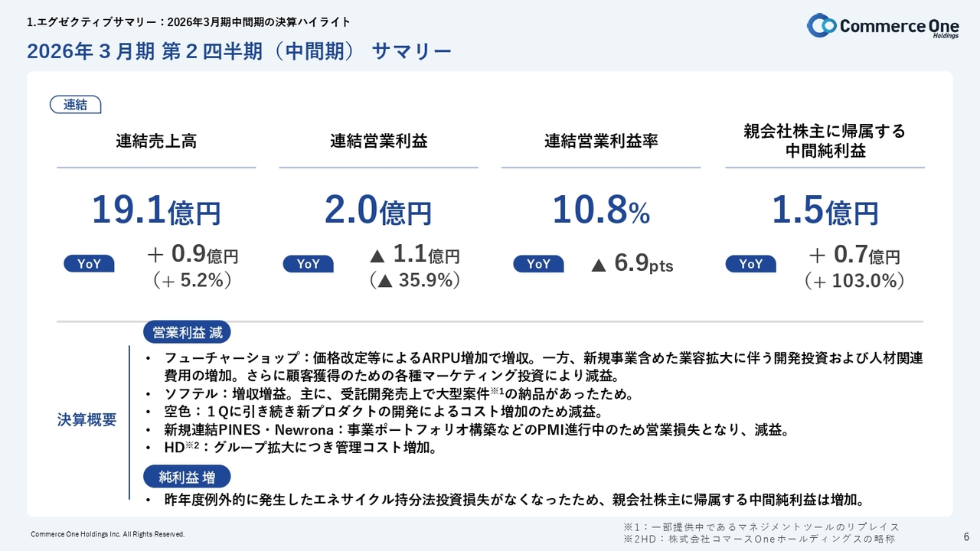The height and width of the screenshot is (551, 980).
Task: Click the 営業利益 減 tag
Action: click(x=187, y=333)
